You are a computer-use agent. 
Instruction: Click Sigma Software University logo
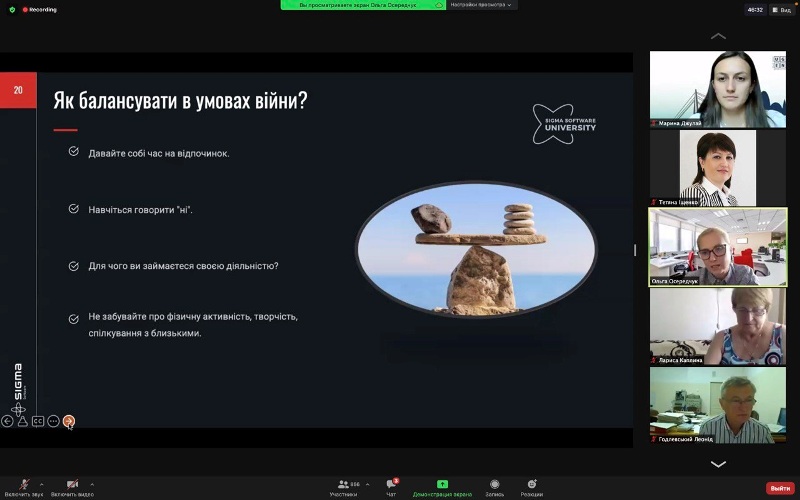click(564, 124)
